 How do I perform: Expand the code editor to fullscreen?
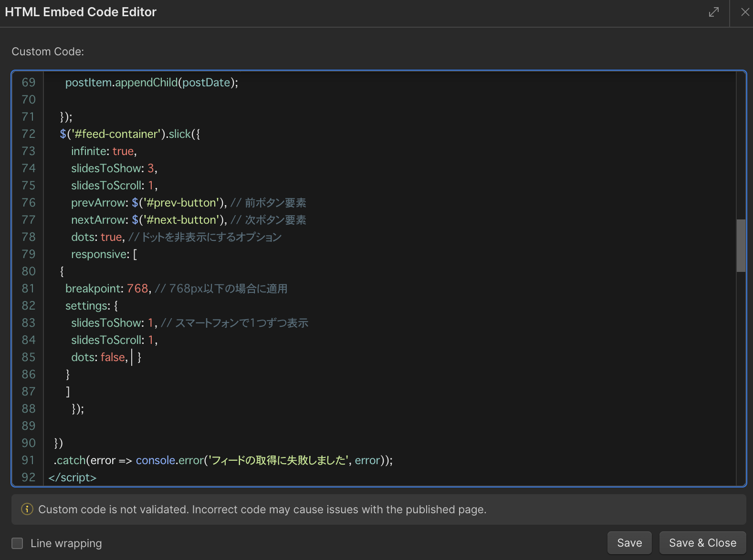(714, 12)
